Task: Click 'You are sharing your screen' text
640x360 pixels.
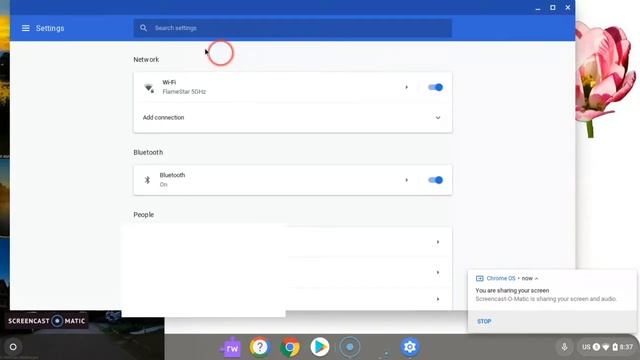Action: 512,291
